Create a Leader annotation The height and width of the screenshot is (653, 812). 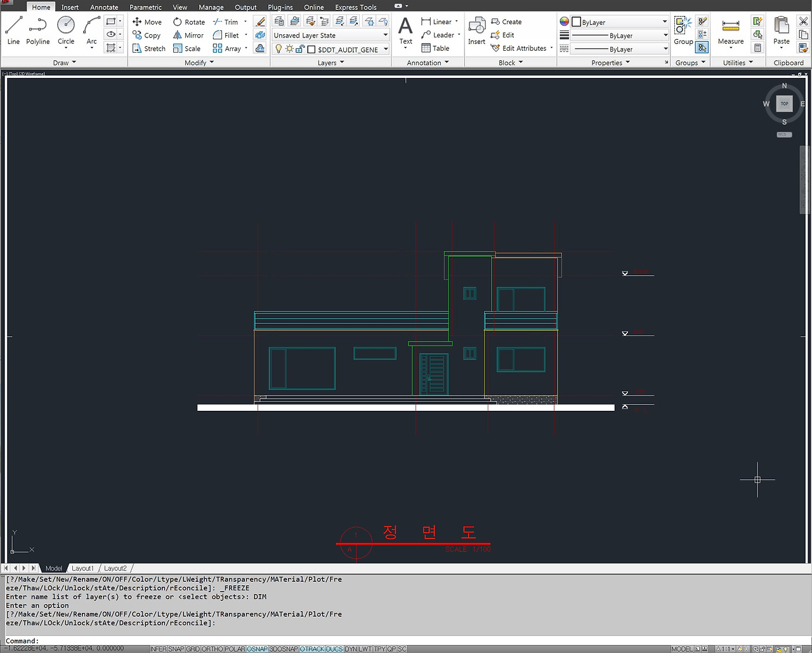[x=438, y=36]
